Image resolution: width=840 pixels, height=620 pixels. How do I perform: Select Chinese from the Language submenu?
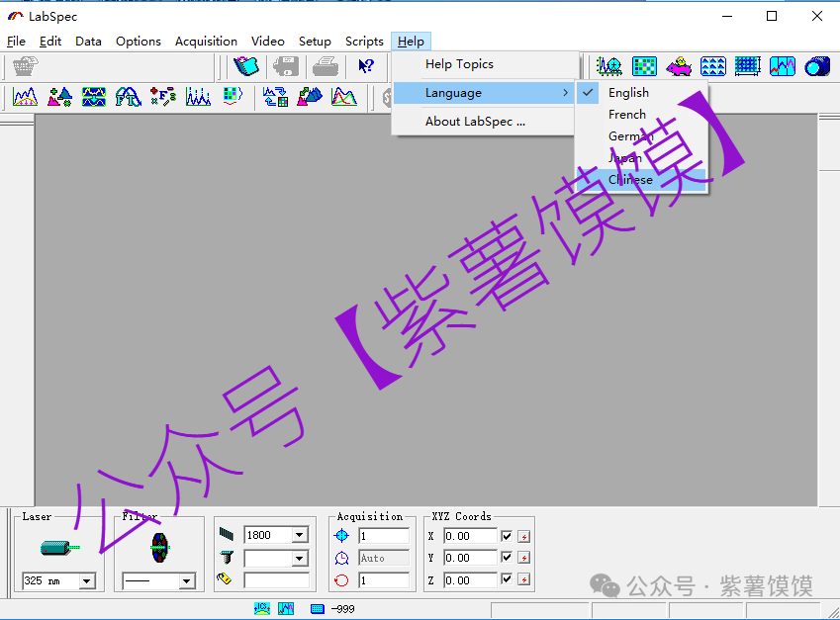point(630,180)
